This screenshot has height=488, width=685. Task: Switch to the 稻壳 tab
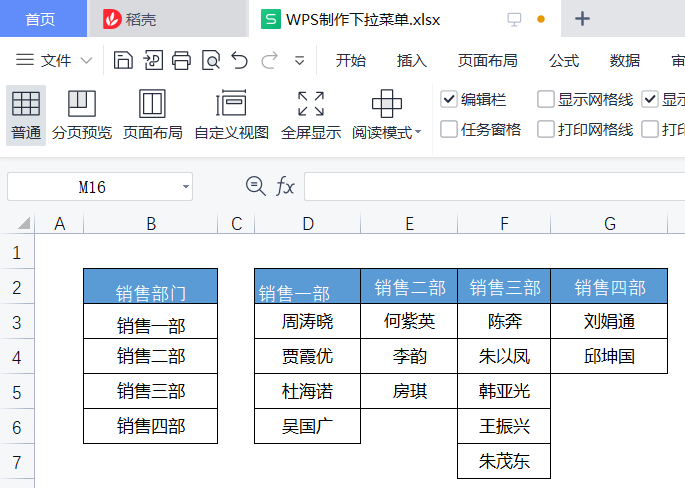[167, 19]
